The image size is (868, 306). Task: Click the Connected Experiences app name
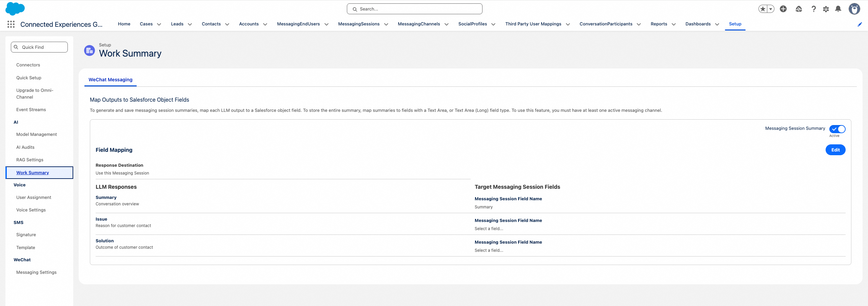pyautogui.click(x=61, y=24)
